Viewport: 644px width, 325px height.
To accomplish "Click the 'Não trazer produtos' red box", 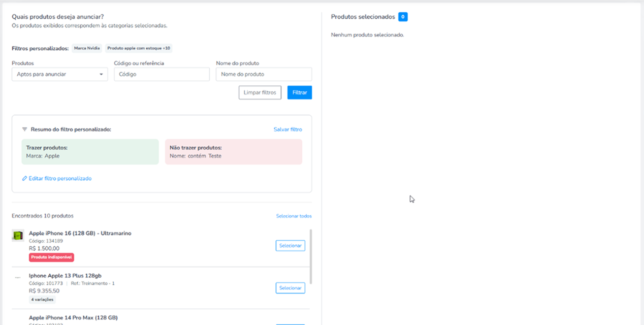I will click(x=234, y=152).
